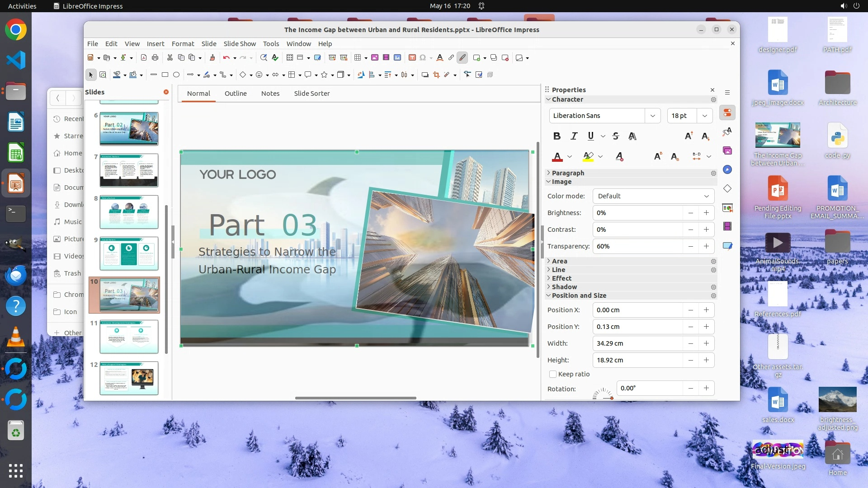Select the Rectangle drawing tool

tap(165, 75)
